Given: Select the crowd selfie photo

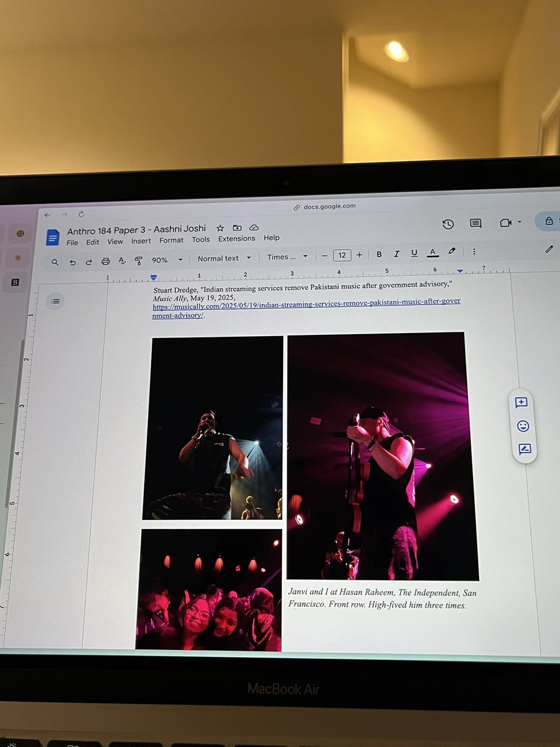Looking at the screenshot, I should tap(208, 590).
